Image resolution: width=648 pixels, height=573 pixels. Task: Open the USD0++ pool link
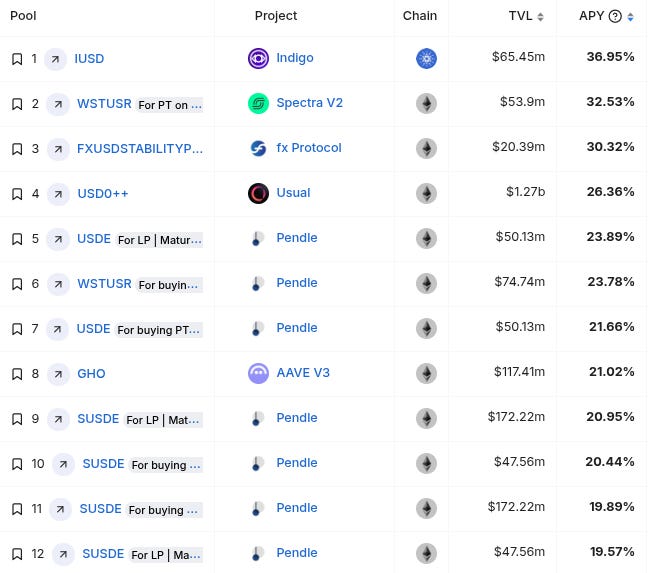pos(103,194)
